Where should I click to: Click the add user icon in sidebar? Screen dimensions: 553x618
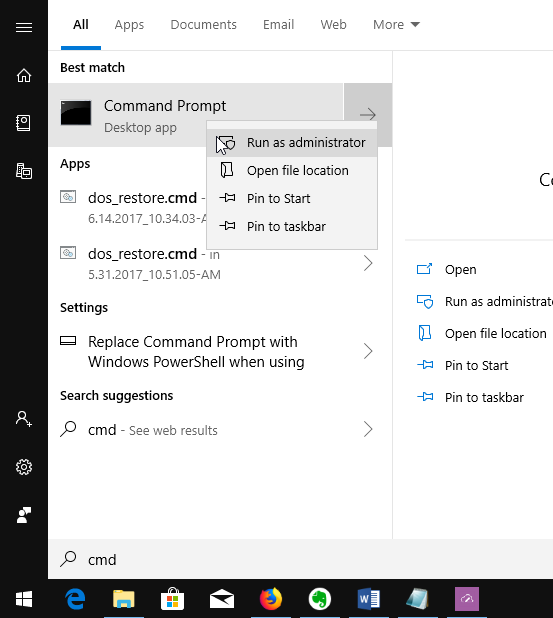24,419
